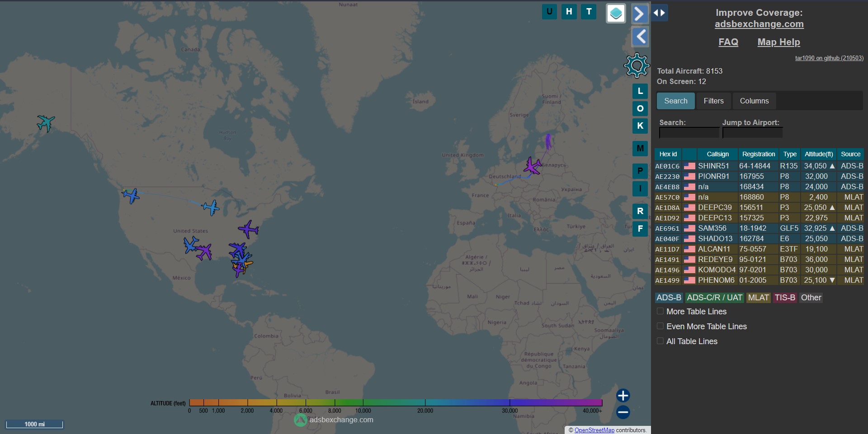Sort table by Source column
Screen dimensions: 868x434
pos(850,154)
